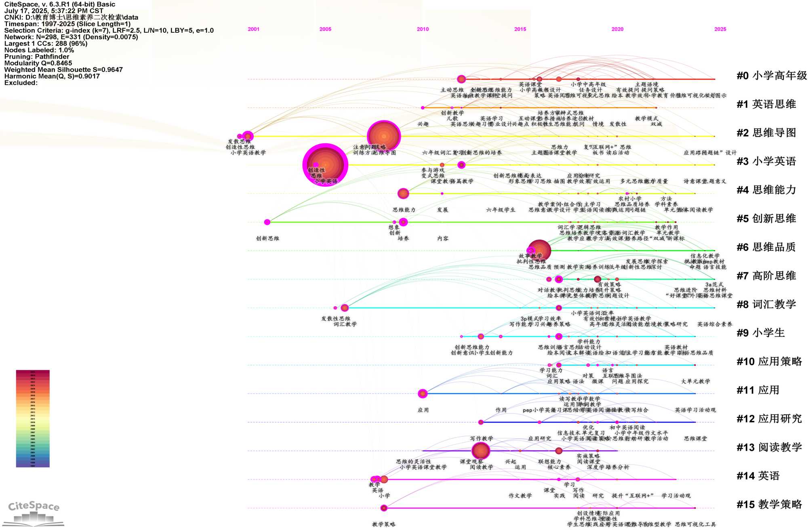Click the year color gradient legend bar
The width and height of the screenshot is (808, 532).
click(x=33, y=418)
